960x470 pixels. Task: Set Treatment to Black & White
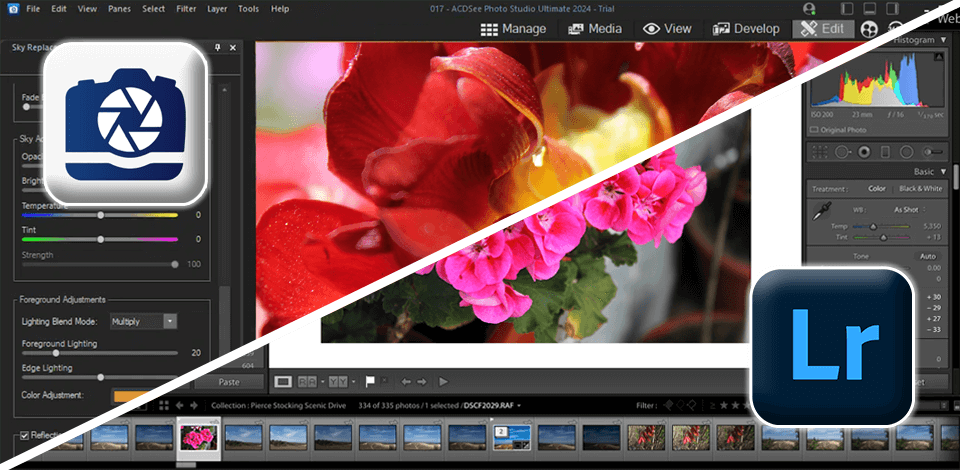(918, 188)
